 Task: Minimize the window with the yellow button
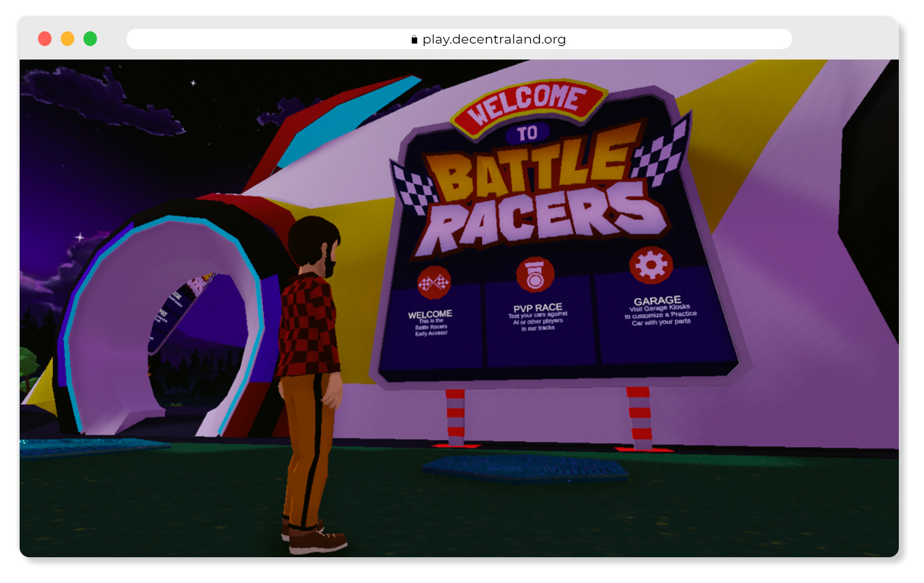[67, 39]
